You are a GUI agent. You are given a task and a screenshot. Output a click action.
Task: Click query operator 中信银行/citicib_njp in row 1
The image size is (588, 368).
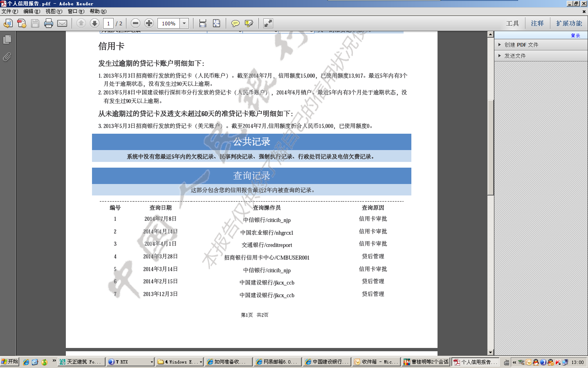(267, 220)
